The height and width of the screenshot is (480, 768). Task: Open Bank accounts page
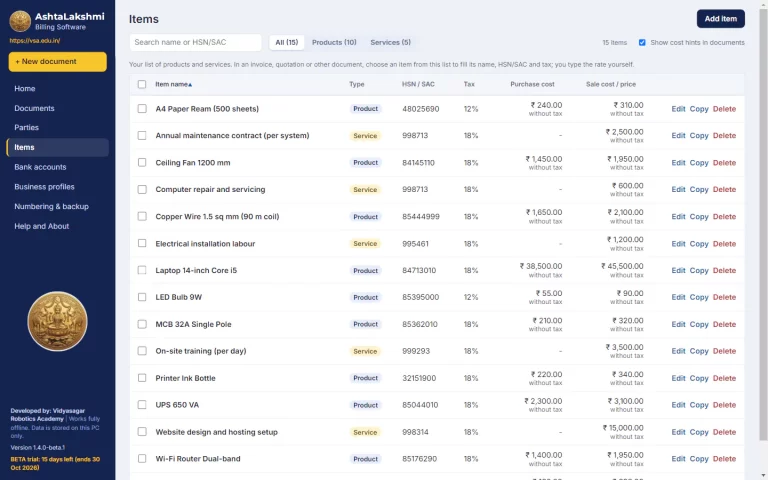[58, 167]
